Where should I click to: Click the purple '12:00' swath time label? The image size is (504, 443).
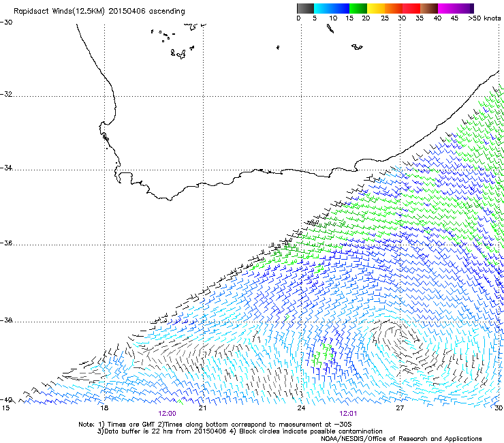point(167,414)
